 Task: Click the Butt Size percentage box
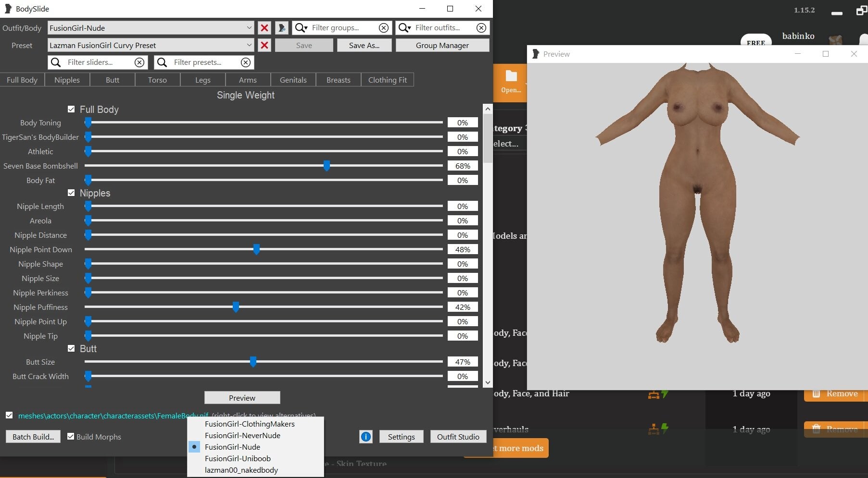click(463, 362)
